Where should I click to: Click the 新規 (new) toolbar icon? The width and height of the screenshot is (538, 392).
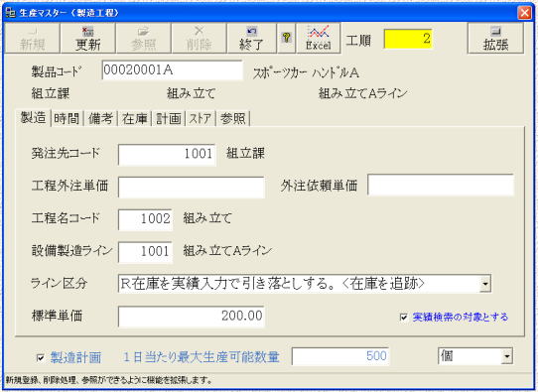pyautogui.click(x=32, y=38)
